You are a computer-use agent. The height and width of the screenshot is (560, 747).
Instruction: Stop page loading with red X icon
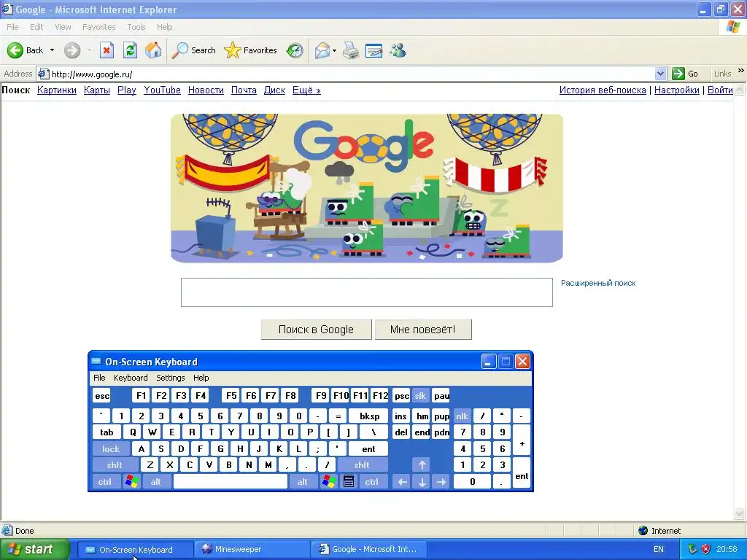(x=107, y=50)
